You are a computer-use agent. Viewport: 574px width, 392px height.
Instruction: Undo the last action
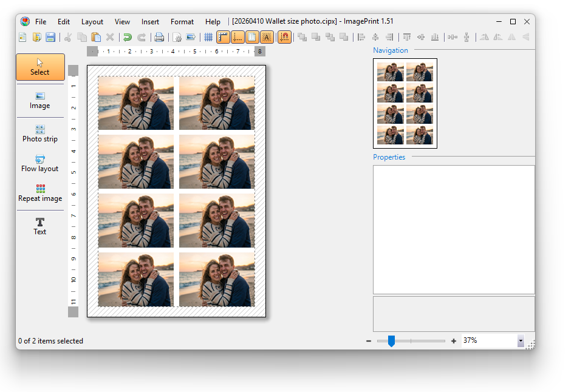point(126,37)
